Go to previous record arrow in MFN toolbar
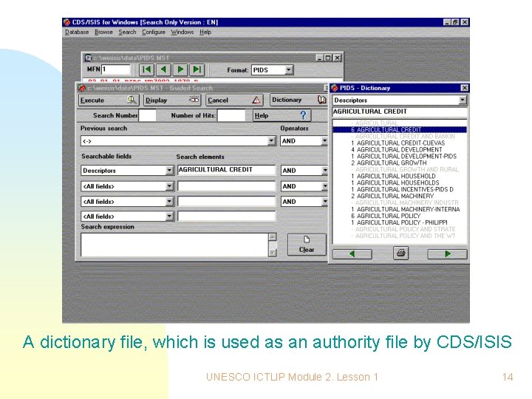532x399 pixels. (163, 70)
